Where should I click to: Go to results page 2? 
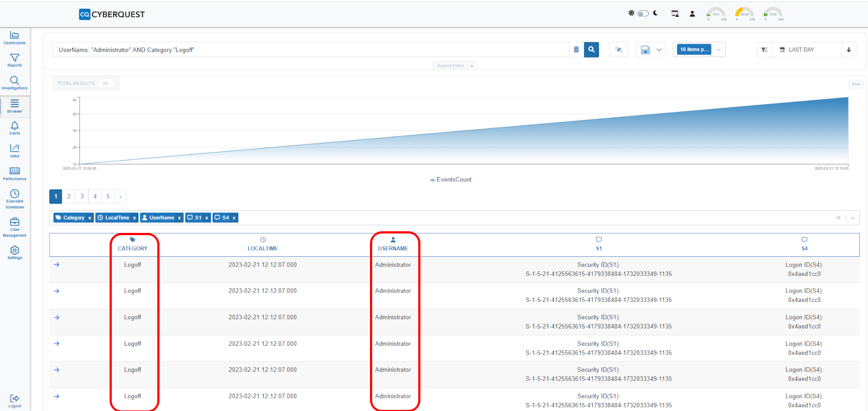(69, 197)
